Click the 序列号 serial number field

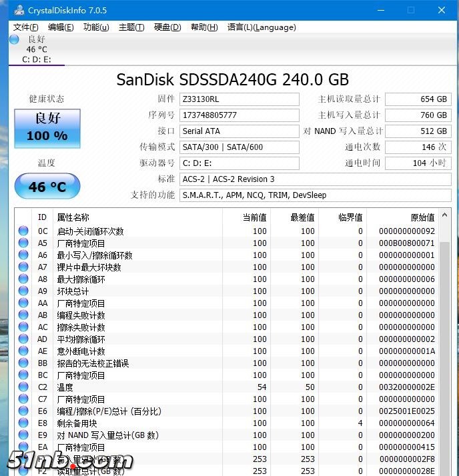(x=239, y=115)
